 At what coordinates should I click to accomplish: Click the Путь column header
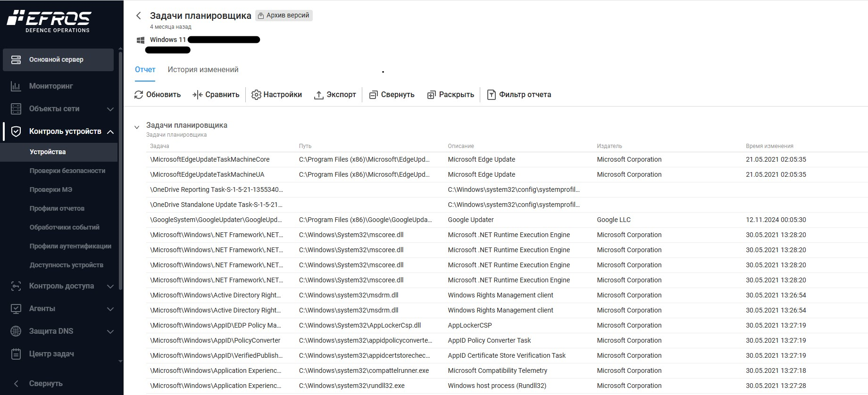pos(305,146)
